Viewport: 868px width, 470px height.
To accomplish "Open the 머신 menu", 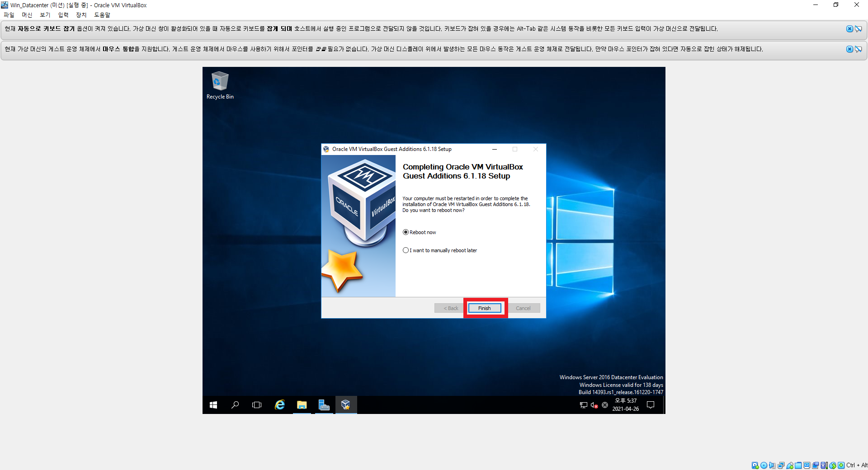I will [27, 15].
